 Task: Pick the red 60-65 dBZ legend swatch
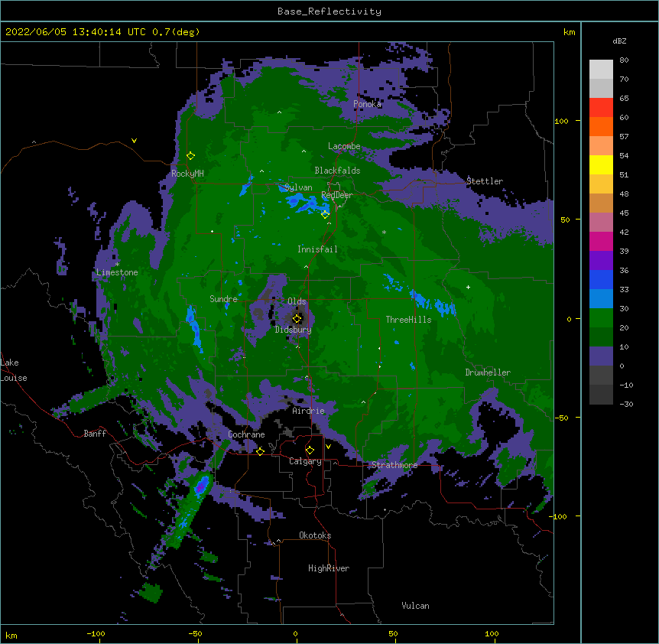coord(601,107)
